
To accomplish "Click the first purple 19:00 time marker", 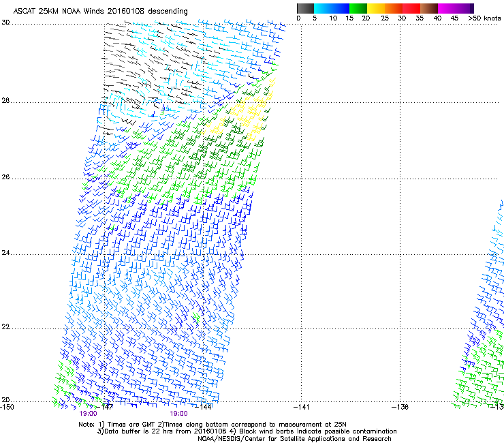I will [88, 414].
